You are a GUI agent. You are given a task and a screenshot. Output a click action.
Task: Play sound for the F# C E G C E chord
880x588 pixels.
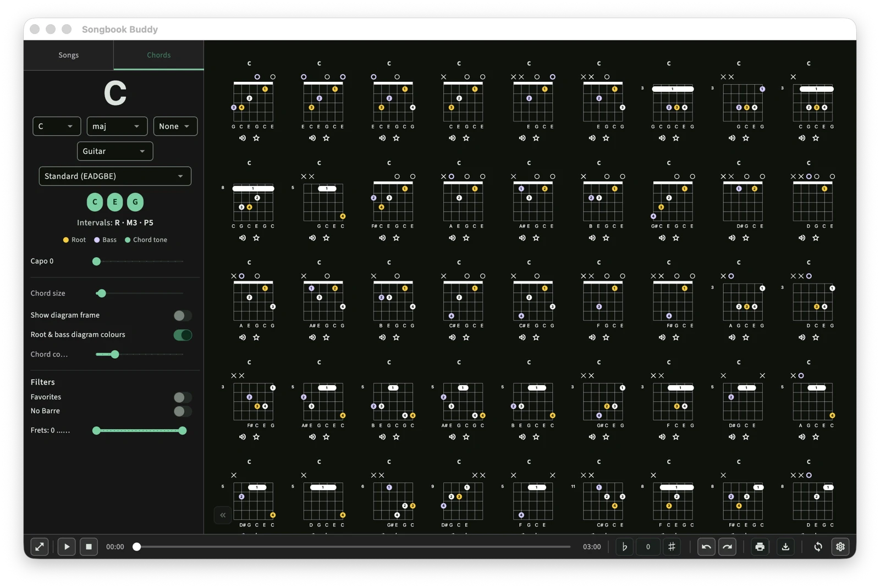coord(382,238)
